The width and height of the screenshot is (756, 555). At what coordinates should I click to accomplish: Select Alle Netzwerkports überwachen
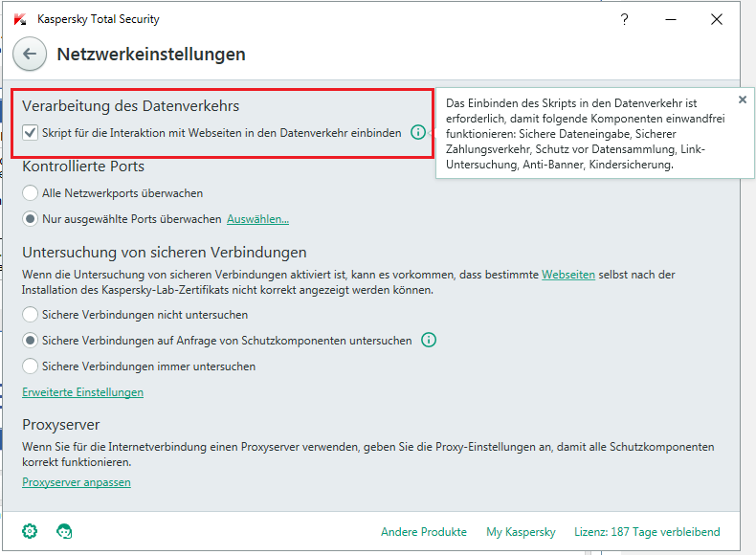[30, 193]
